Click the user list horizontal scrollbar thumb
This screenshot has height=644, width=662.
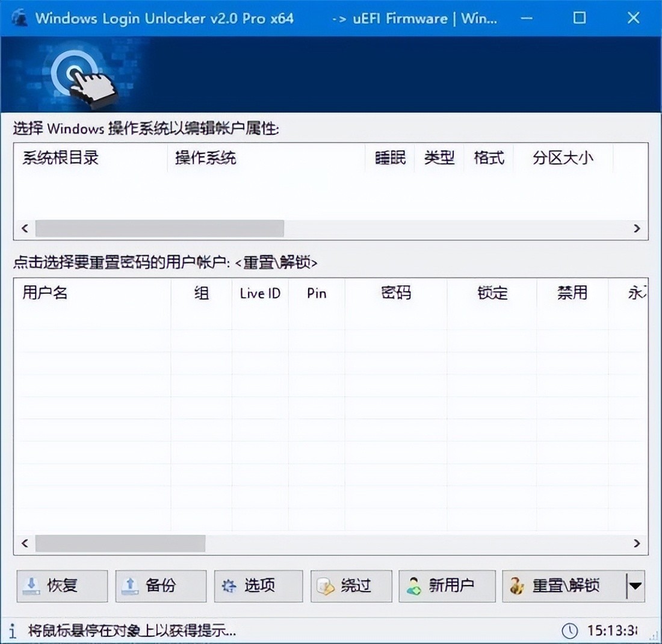coord(120,543)
